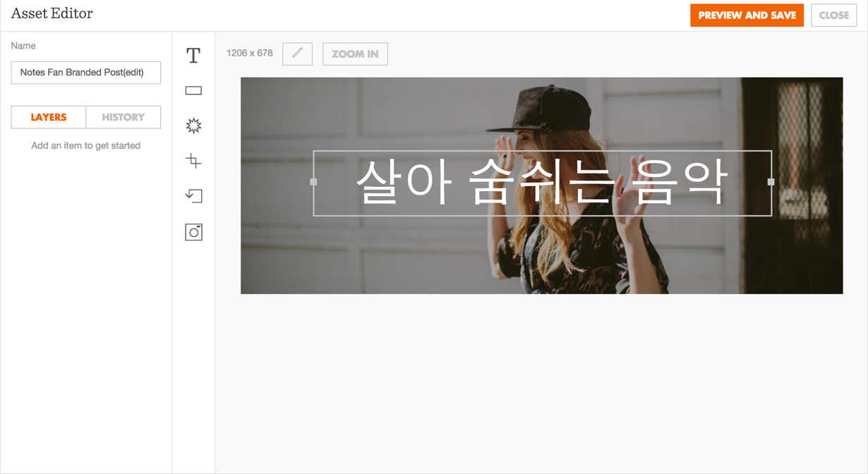Click the Asset Editor title

[x=52, y=13]
